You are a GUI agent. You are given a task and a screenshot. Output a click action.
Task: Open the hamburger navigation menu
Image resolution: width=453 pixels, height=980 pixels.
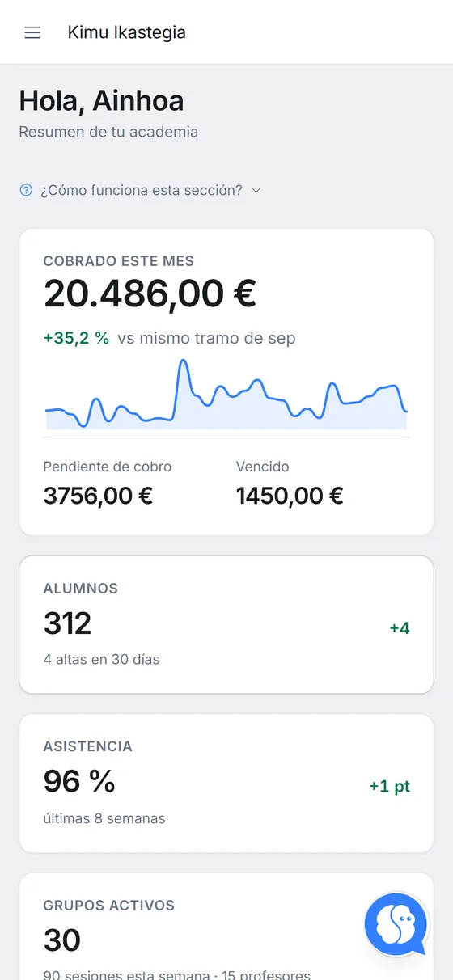[x=32, y=32]
